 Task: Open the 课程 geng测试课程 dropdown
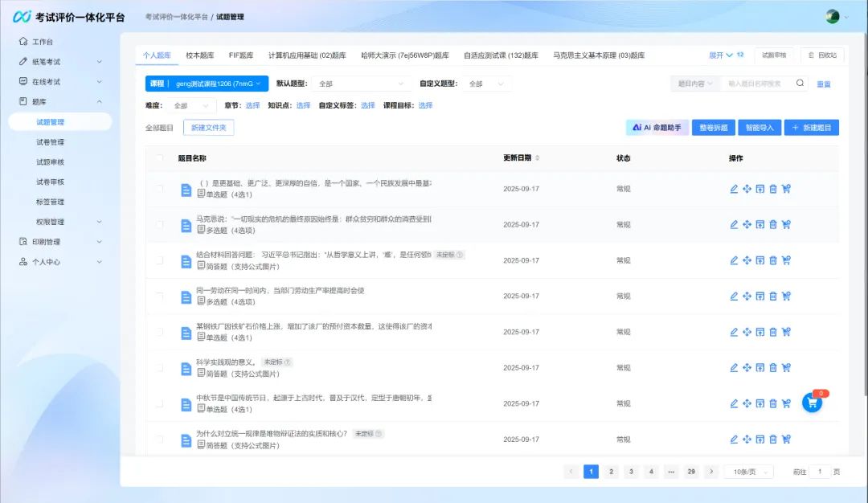click(207, 84)
